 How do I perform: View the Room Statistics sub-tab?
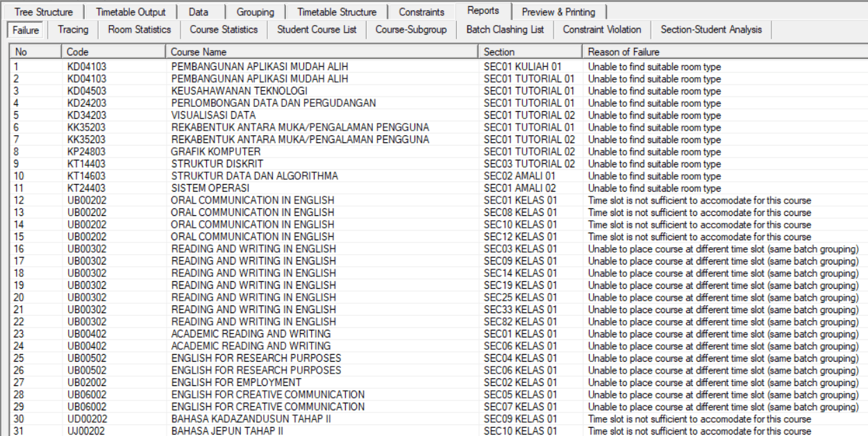coord(140,30)
